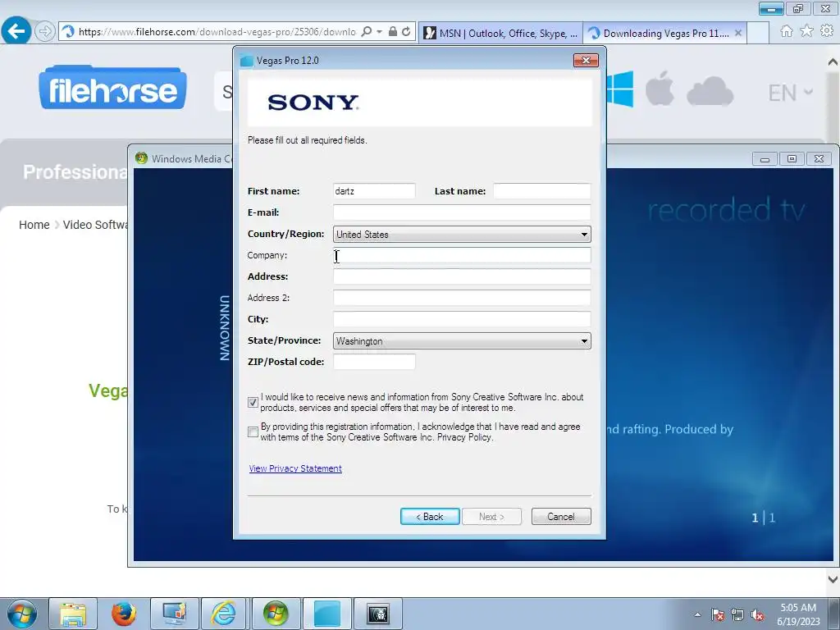Select the cloud web apps icon

(710, 91)
